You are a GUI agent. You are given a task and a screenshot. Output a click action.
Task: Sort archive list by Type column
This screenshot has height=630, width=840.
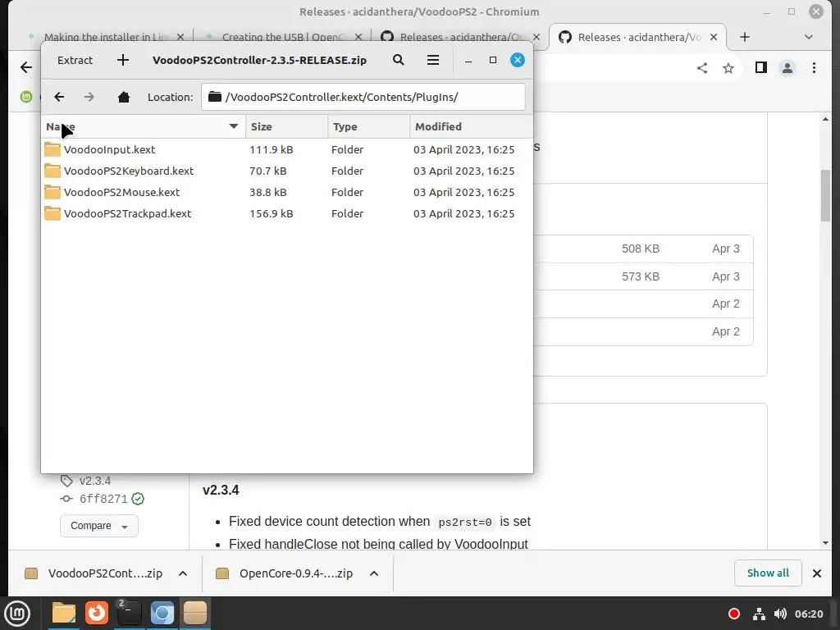pos(368,126)
